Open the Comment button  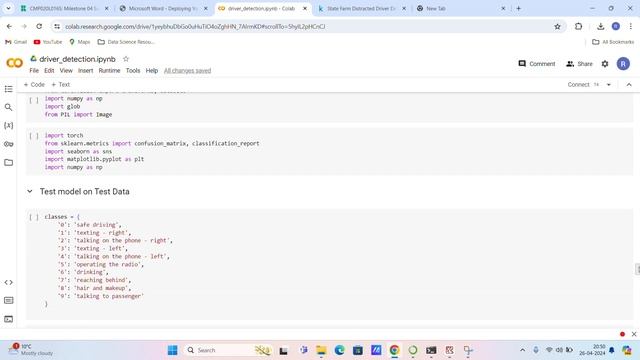tap(537, 64)
